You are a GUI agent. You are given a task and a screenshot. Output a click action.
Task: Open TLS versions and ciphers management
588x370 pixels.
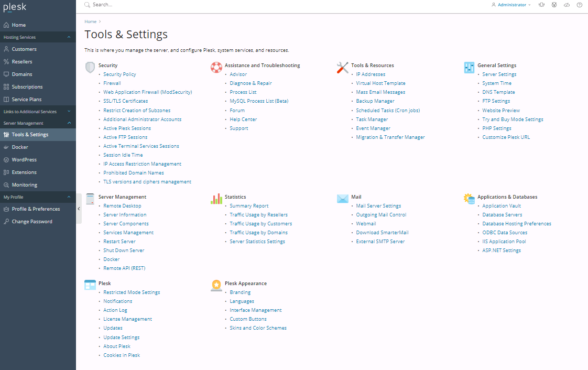[147, 182]
